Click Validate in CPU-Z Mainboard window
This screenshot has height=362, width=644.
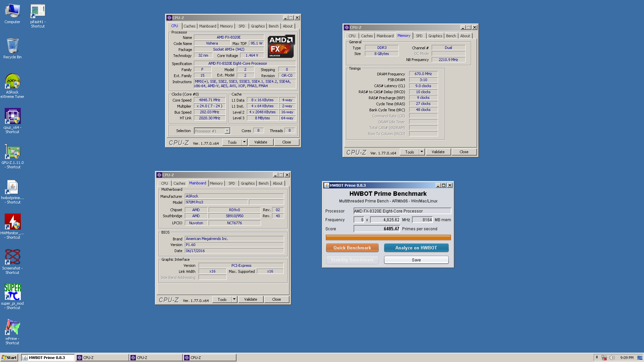pyautogui.click(x=251, y=299)
